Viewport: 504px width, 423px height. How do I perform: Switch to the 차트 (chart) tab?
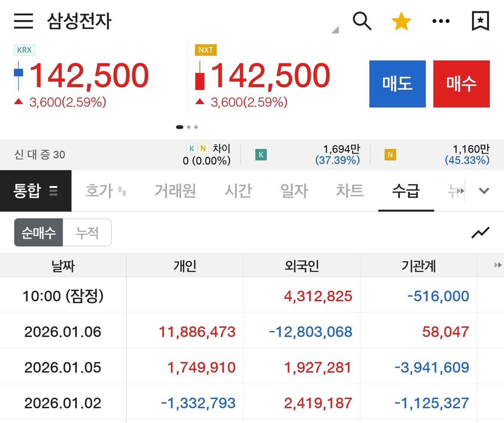349,190
